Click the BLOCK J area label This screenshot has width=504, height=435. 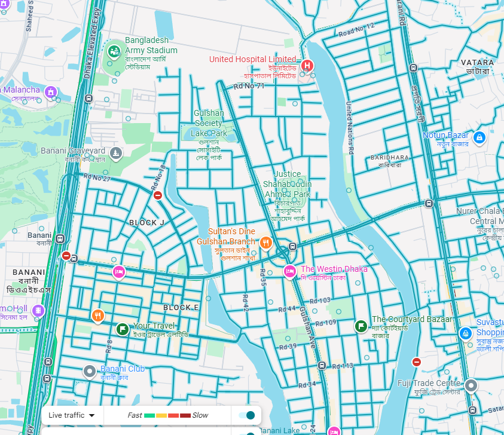146,223
